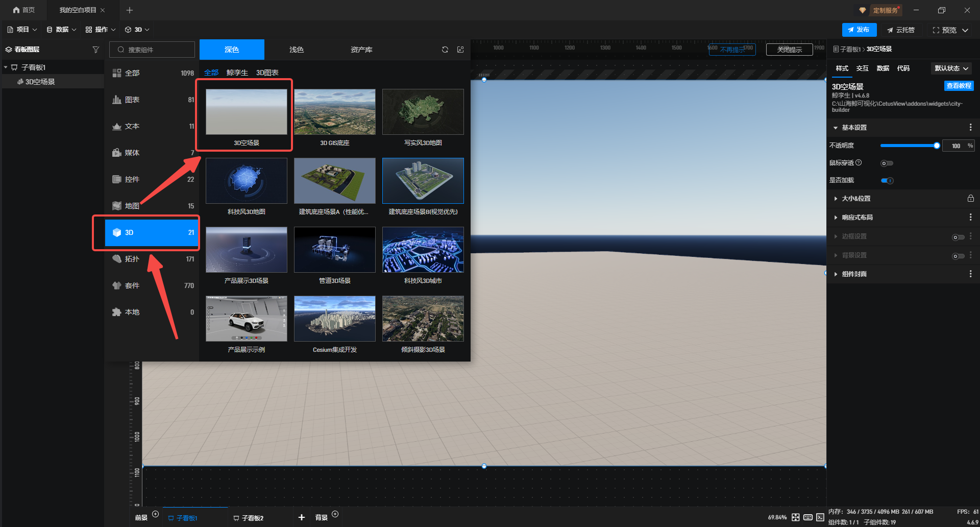Open the 默认状态 dropdown
The width and height of the screenshot is (980, 527).
pyautogui.click(x=951, y=68)
